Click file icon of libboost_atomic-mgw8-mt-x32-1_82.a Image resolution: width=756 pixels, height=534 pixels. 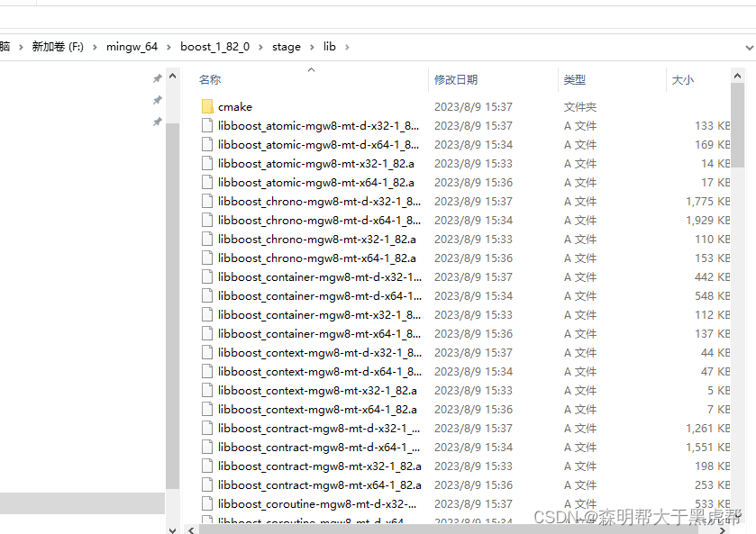[207, 163]
